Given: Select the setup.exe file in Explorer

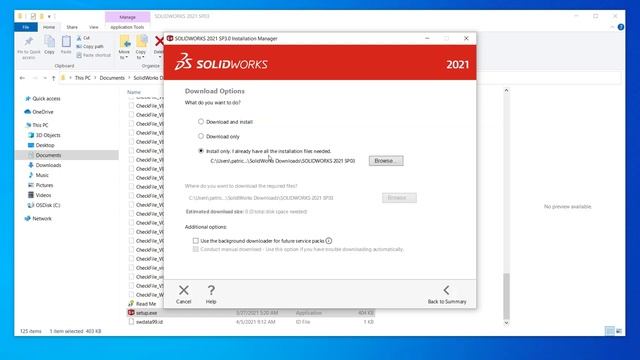Looking at the screenshot, I should (x=146, y=313).
